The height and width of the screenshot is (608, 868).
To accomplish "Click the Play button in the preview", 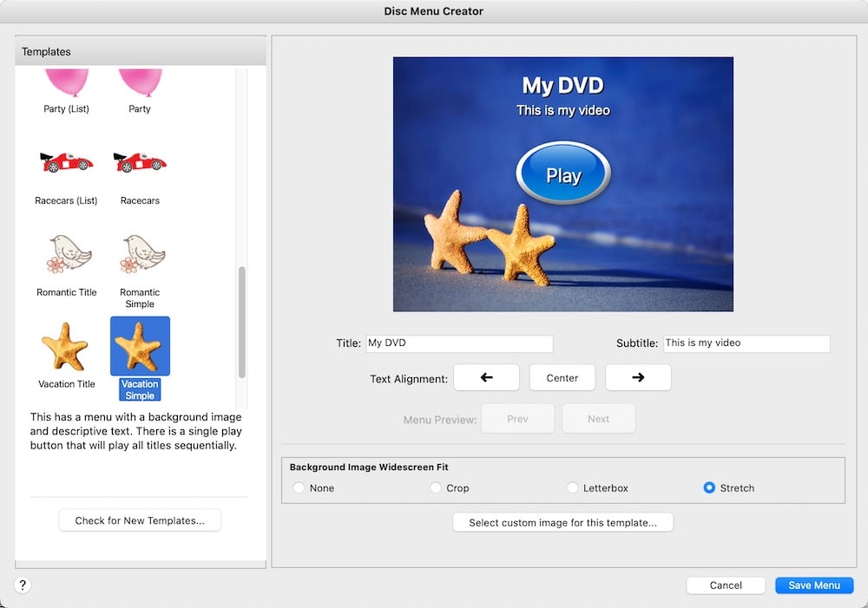I will (563, 173).
